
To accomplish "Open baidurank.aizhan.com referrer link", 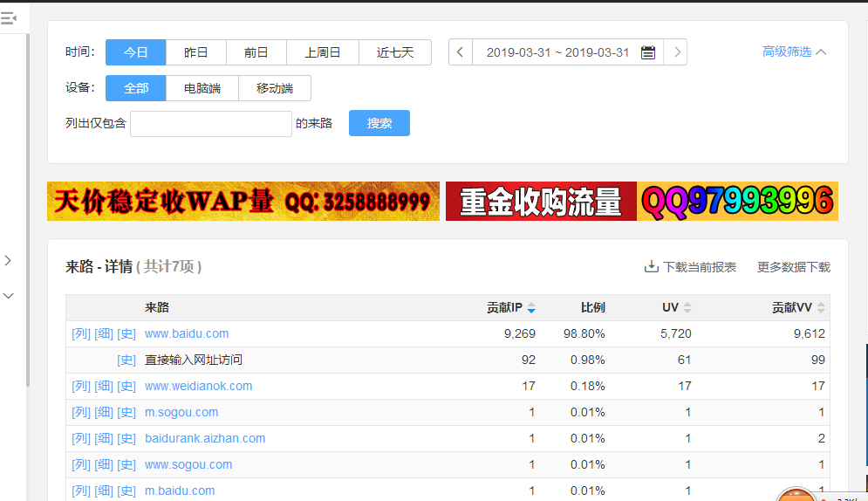I will [x=205, y=438].
